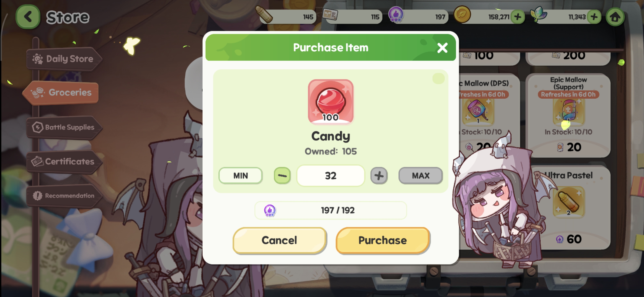Select the quantity field showing 32
The height and width of the screenshot is (297, 644).
point(331,176)
